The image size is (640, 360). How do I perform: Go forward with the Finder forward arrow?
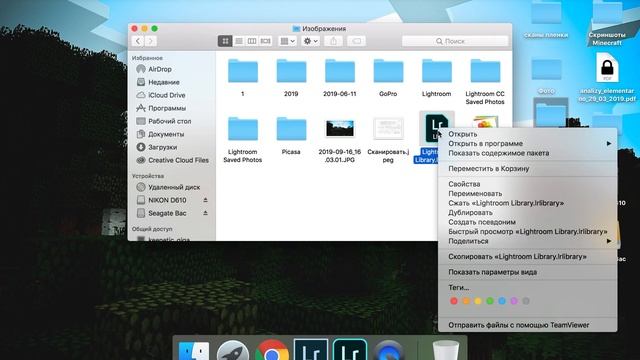click(151, 41)
